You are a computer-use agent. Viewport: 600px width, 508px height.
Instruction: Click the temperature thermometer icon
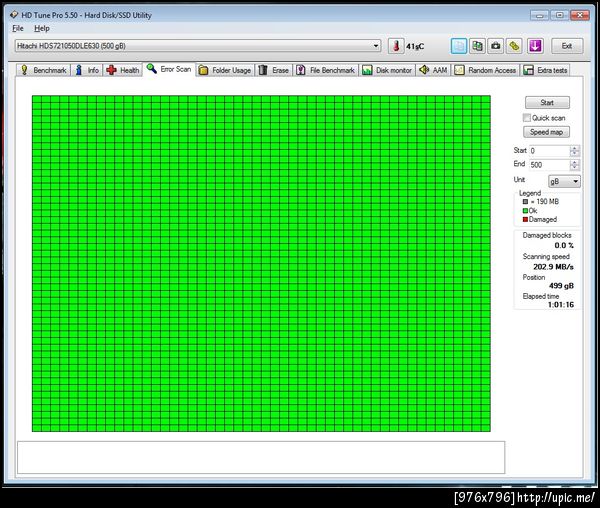pyautogui.click(x=396, y=46)
